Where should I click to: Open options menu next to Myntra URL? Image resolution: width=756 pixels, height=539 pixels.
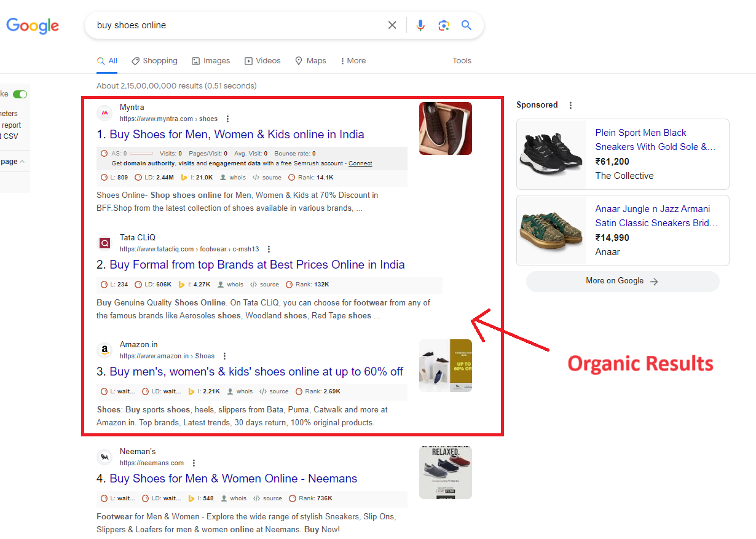click(x=228, y=119)
